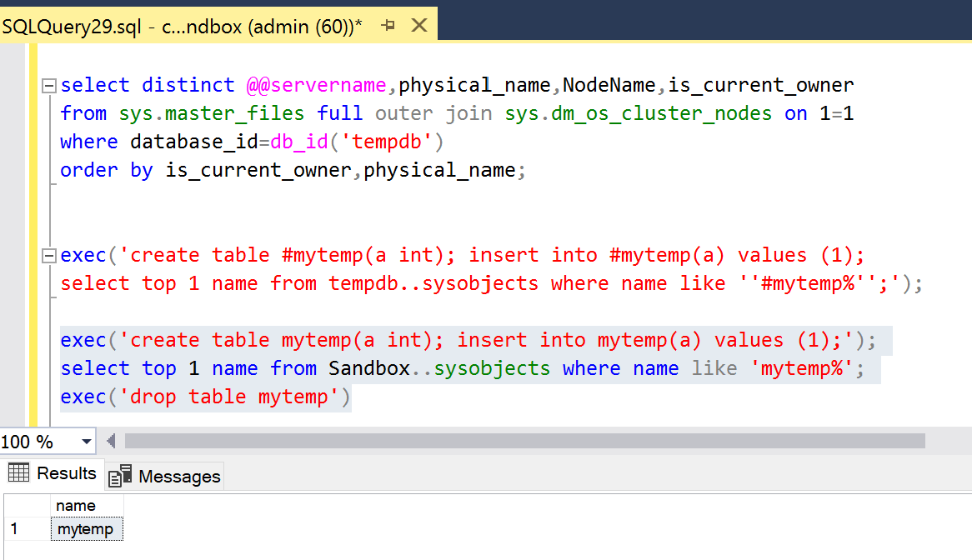Click the editor horizontal scrollbar
972x560 pixels.
(524, 441)
